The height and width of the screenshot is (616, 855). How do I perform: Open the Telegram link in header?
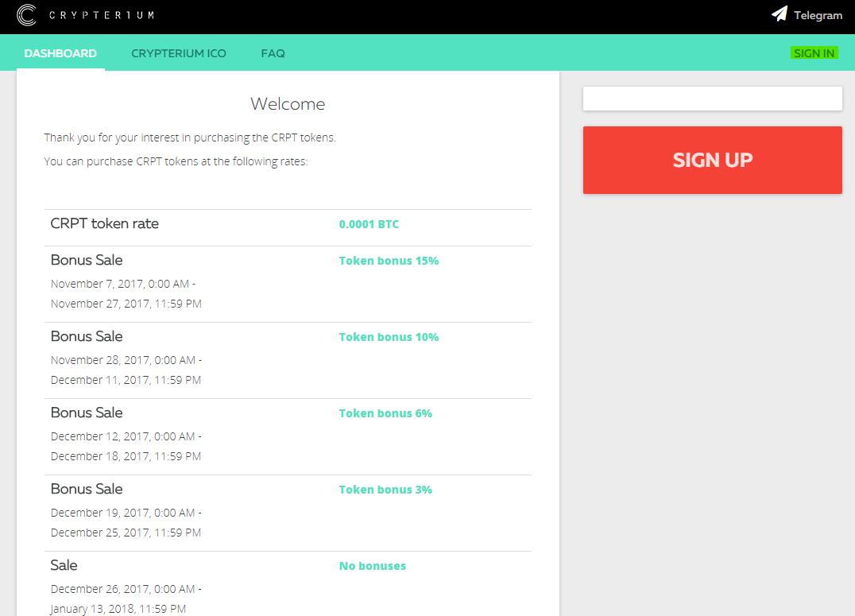pos(807,15)
